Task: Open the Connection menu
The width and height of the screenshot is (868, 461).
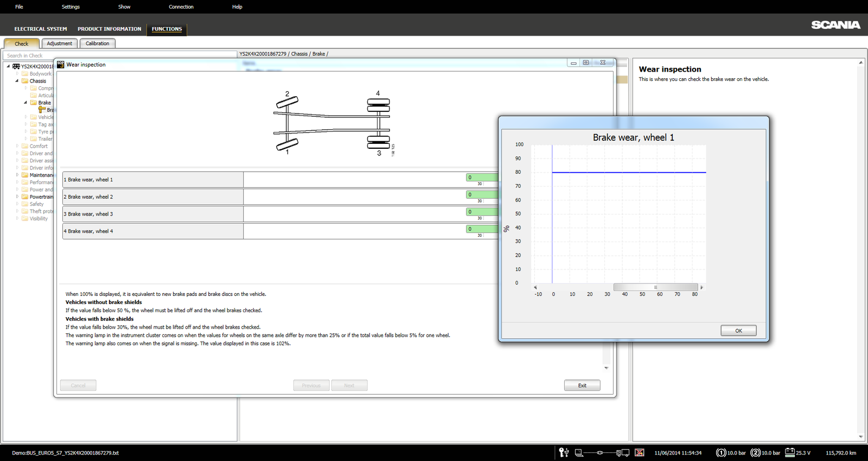Action: coord(181,7)
